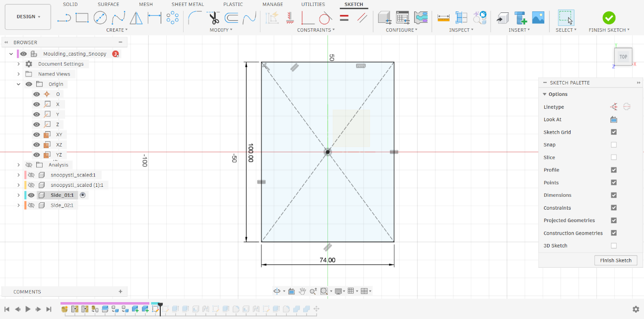The image size is (644, 319).
Task: Expand the Document Settings node
Action: (18, 64)
